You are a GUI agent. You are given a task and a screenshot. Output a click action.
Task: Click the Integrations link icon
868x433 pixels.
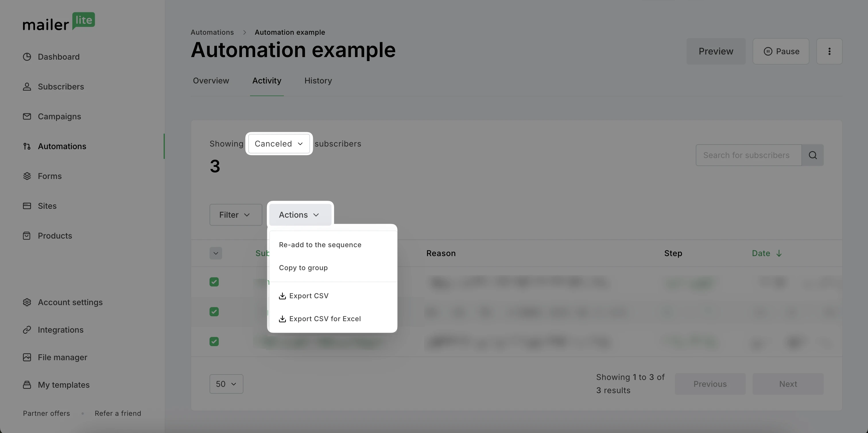coord(27,330)
